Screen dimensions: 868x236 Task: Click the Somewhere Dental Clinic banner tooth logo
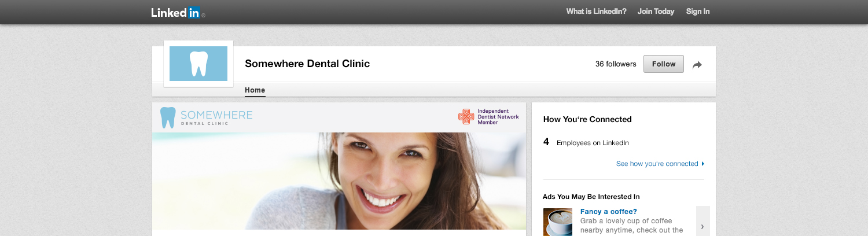click(x=168, y=117)
